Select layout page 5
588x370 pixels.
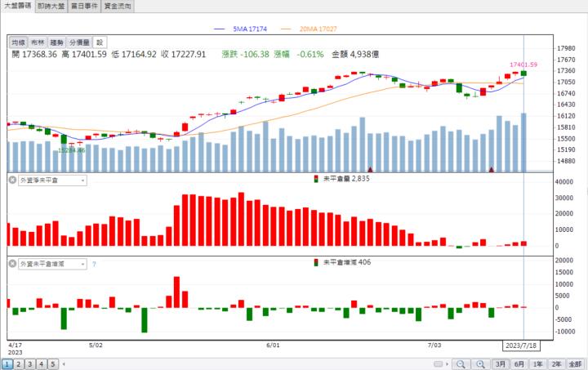coord(53,363)
